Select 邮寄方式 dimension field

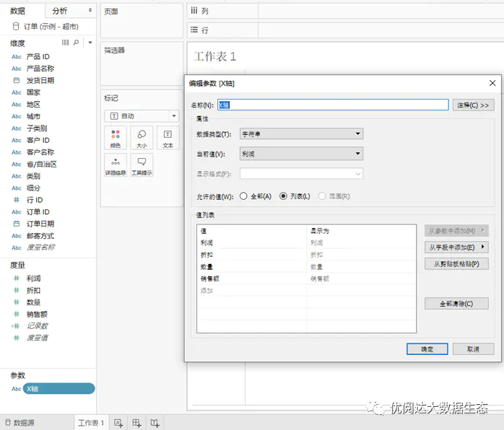coord(40,236)
